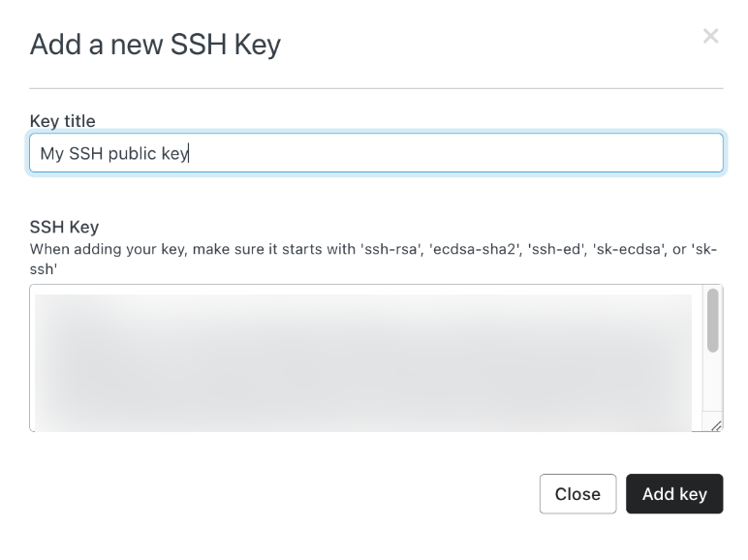Click 'ecdsa-sha2' in the help text
The height and width of the screenshot is (560, 748).
(475, 249)
